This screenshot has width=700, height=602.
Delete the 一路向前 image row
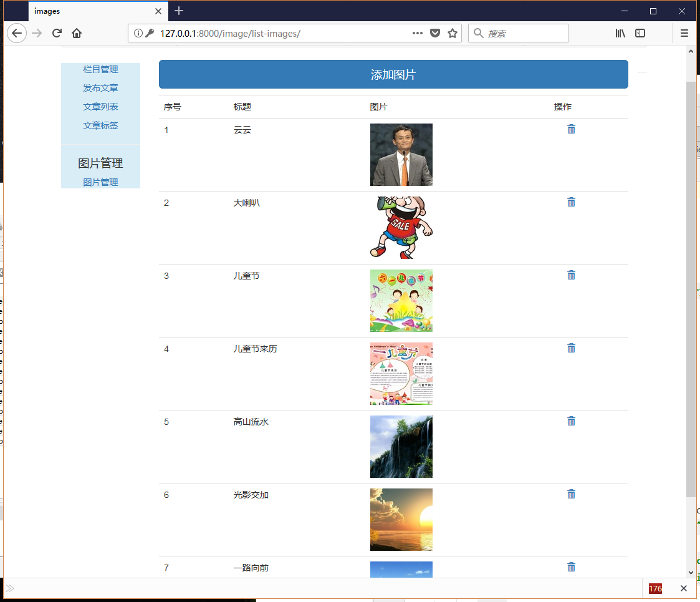[x=571, y=566]
